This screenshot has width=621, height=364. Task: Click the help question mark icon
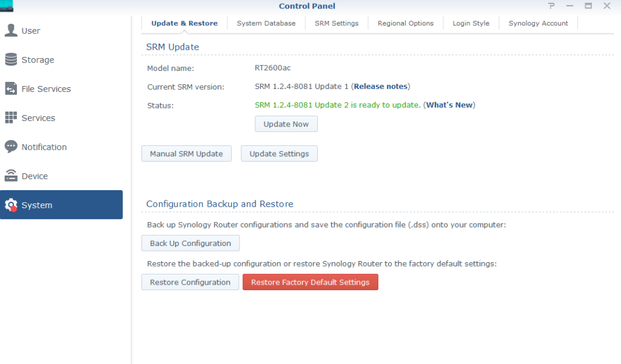pyautogui.click(x=551, y=6)
